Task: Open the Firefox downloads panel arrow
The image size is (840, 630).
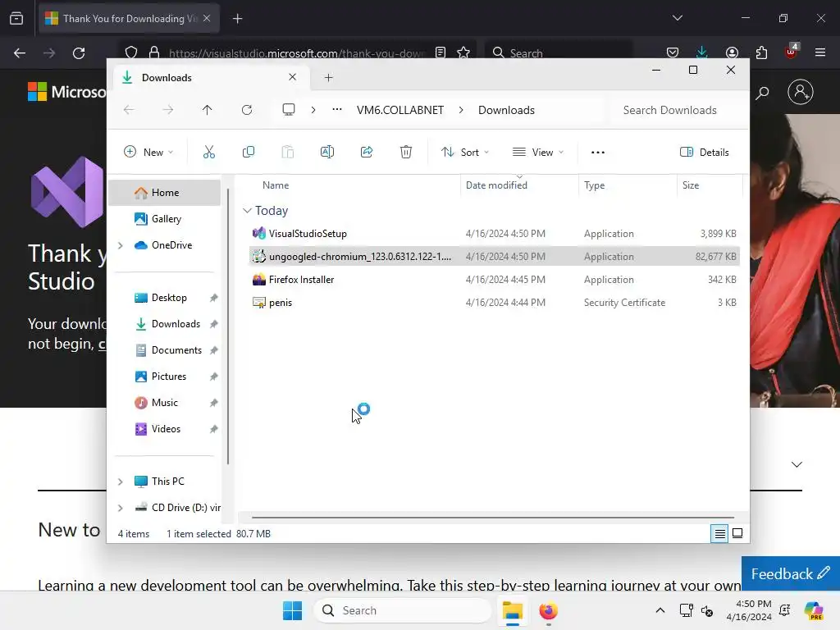Action: click(702, 52)
